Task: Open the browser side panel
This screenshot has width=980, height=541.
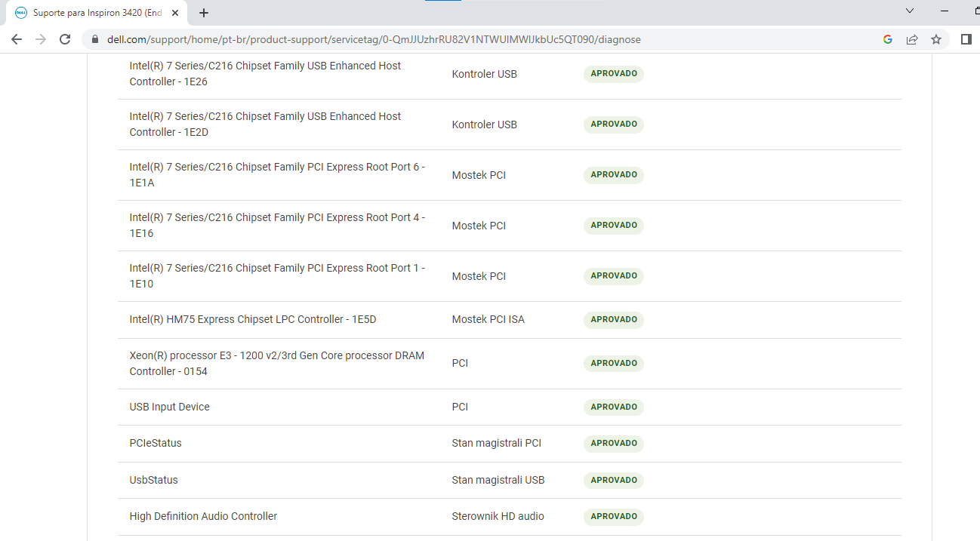Action: click(x=966, y=39)
